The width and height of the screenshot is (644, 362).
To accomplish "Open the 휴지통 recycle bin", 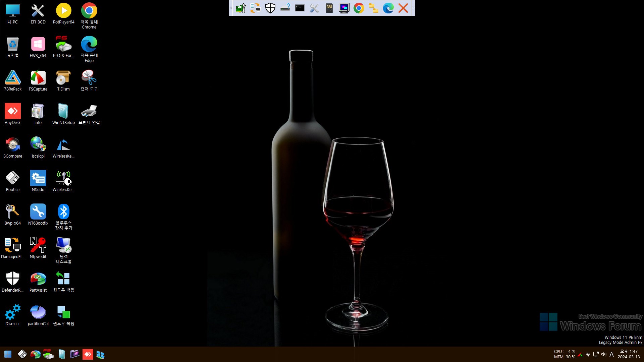I will [x=13, y=48].
